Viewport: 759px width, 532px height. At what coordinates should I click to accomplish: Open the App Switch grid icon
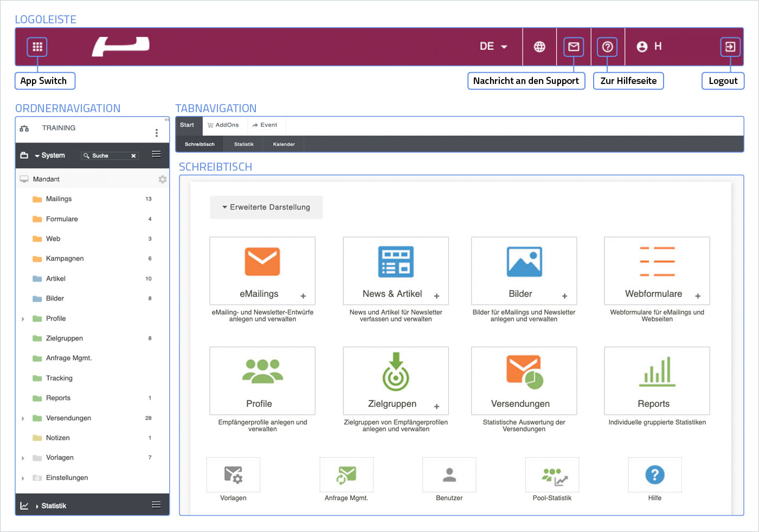coord(37,47)
